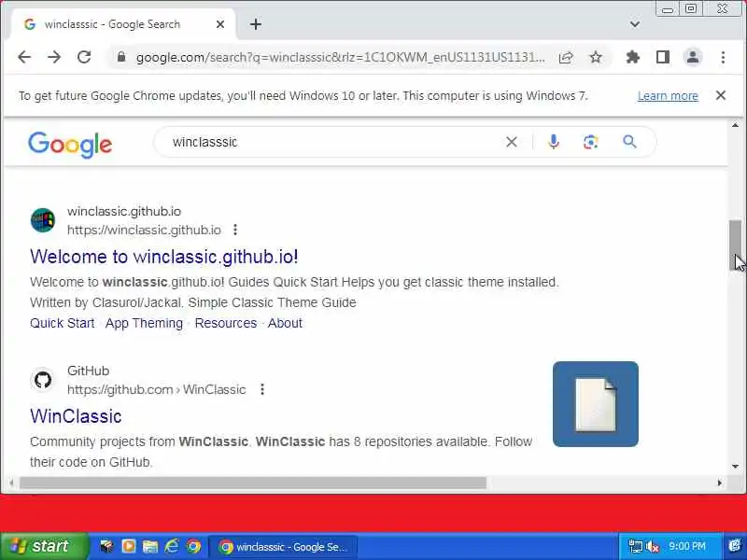This screenshot has height=560, width=747.
Task: Open the App Theming sitelink
Action: (144, 323)
